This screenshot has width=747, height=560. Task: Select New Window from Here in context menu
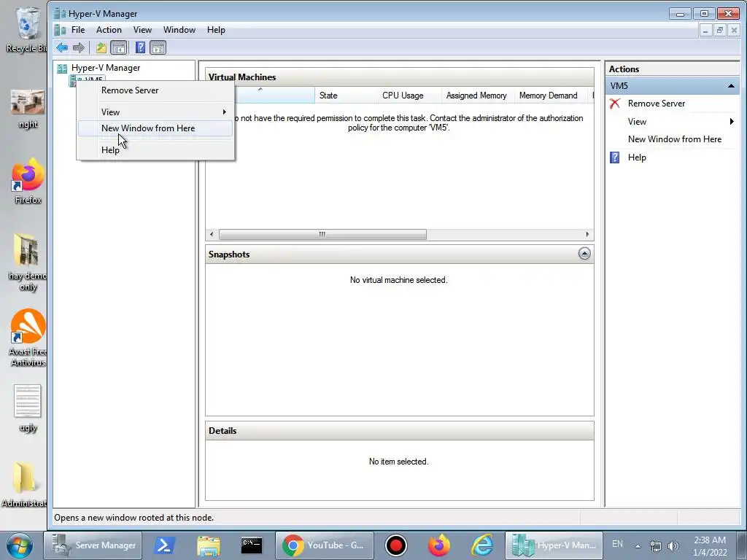(155, 128)
